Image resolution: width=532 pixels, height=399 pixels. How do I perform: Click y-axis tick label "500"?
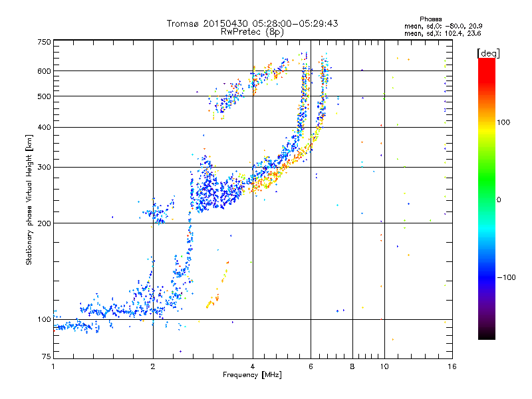coord(44,96)
